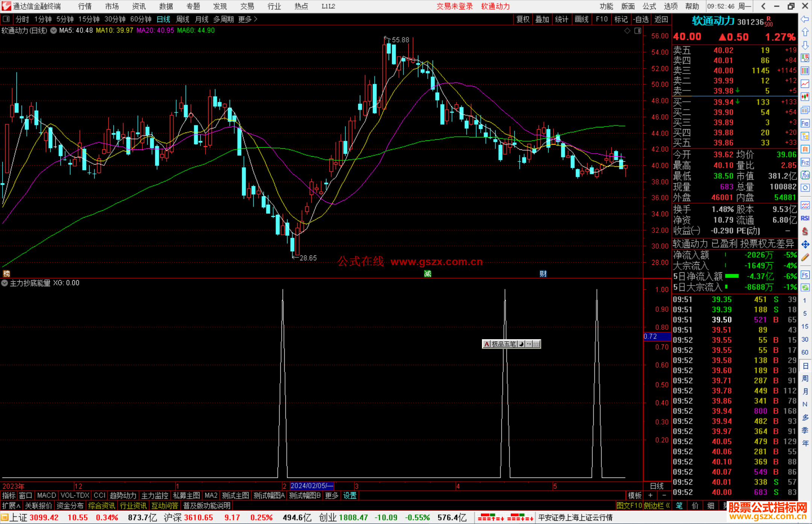
Task: Toggle the 主力抄底能量 indicator circle button
Action: click(x=5, y=283)
